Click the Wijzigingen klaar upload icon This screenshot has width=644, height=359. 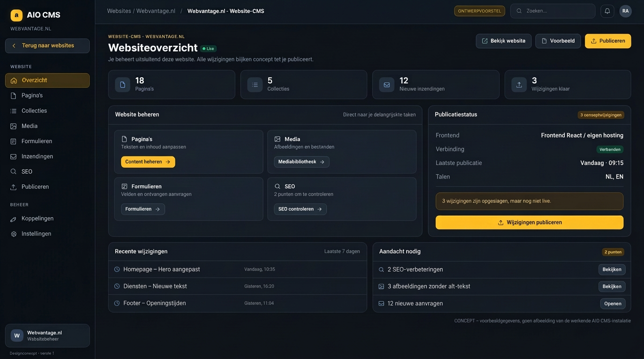click(519, 85)
